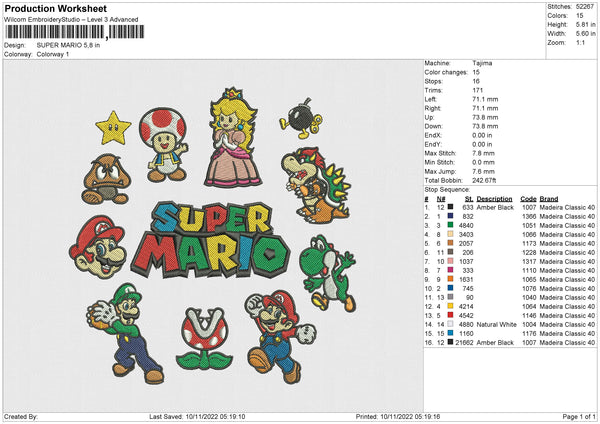The height and width of the screenshot is (424, 600).
Task: Click the yellow swatch in stop 12
Action: (x=450, y=306)
